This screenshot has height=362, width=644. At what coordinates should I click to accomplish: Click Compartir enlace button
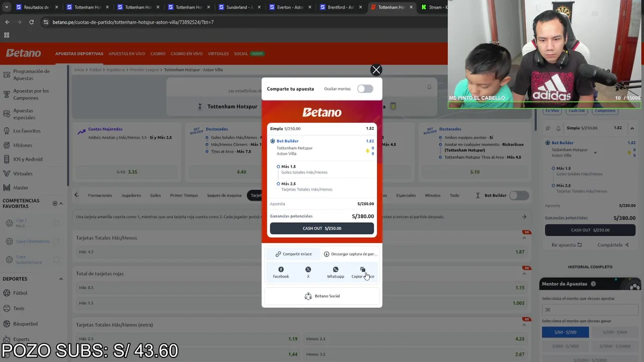[x=293, y=254]
